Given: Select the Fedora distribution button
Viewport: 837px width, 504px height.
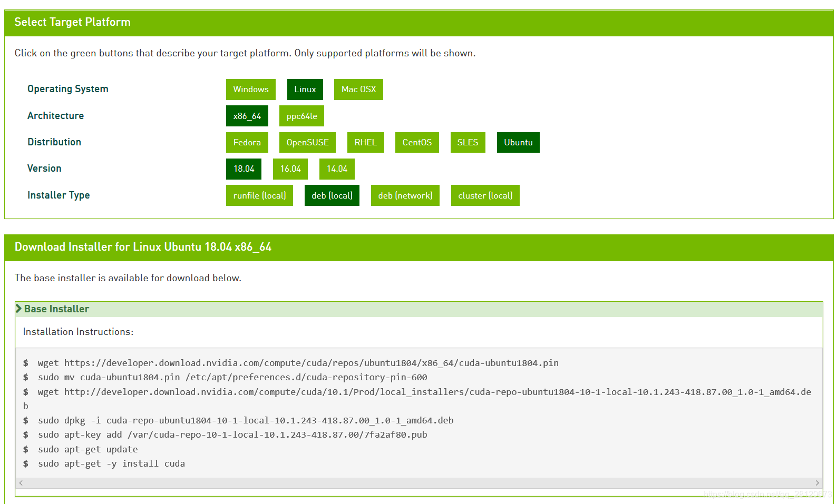Looking at the screenshot, I should [247, 142].
